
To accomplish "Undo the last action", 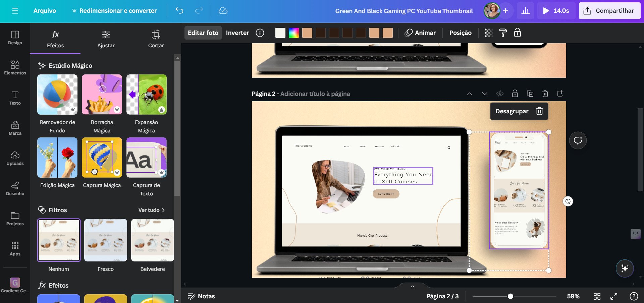I will [x=179, y=11].
